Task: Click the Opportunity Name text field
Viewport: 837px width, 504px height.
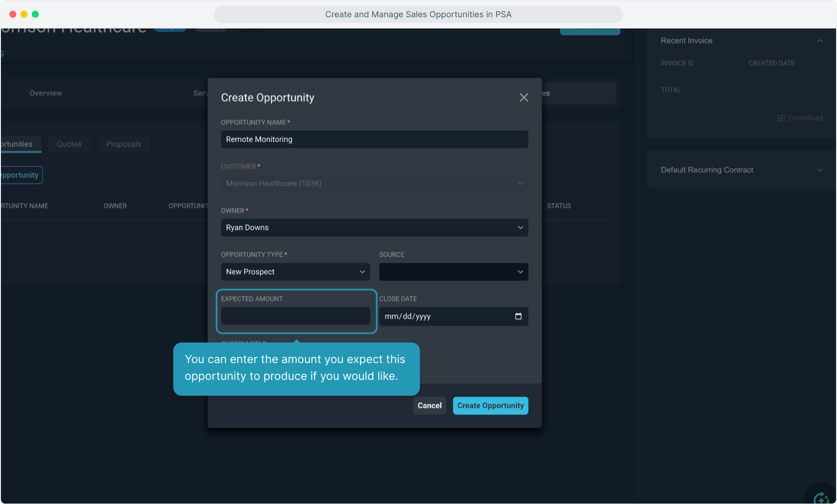Action: 374,140
